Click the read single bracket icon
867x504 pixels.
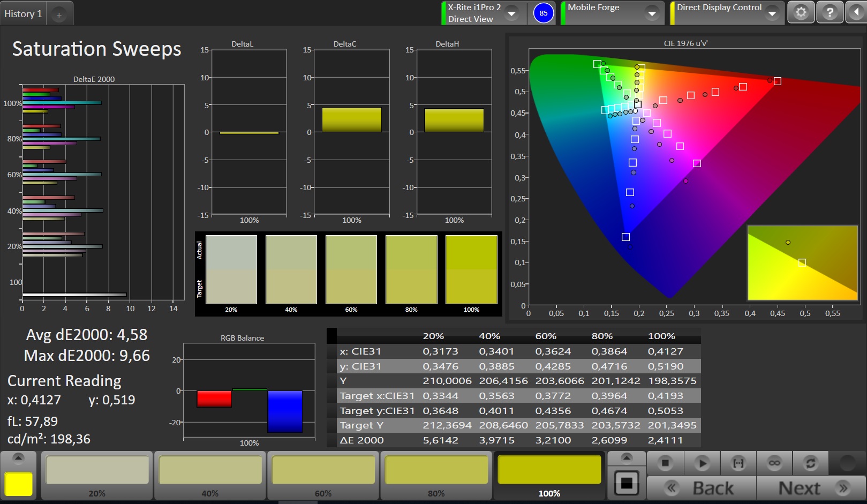[738, 463]
